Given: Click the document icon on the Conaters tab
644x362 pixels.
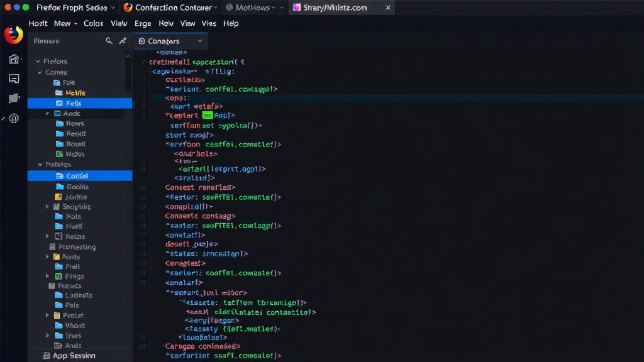Looking at the screenshot, I should pyautogui.click(x=142, y=41).
